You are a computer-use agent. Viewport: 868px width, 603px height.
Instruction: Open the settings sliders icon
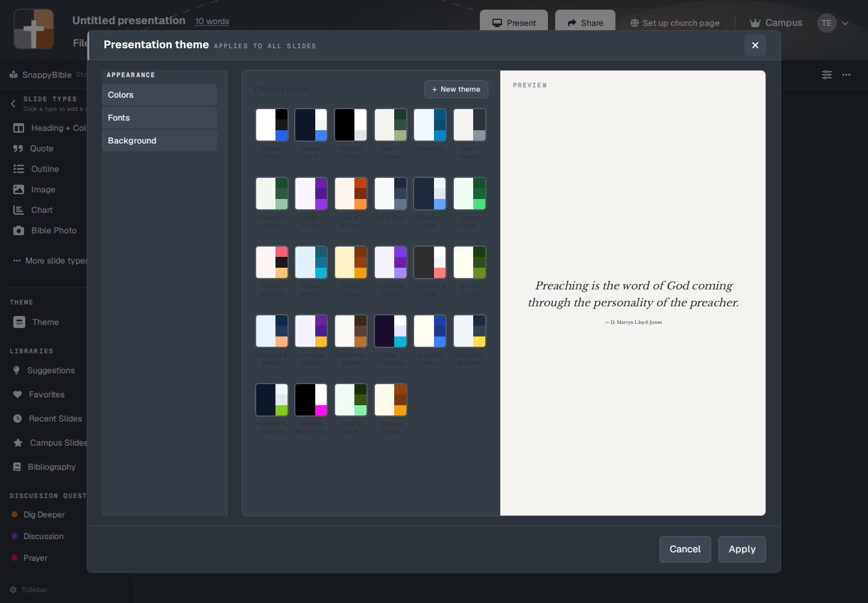tap(827, 75)
